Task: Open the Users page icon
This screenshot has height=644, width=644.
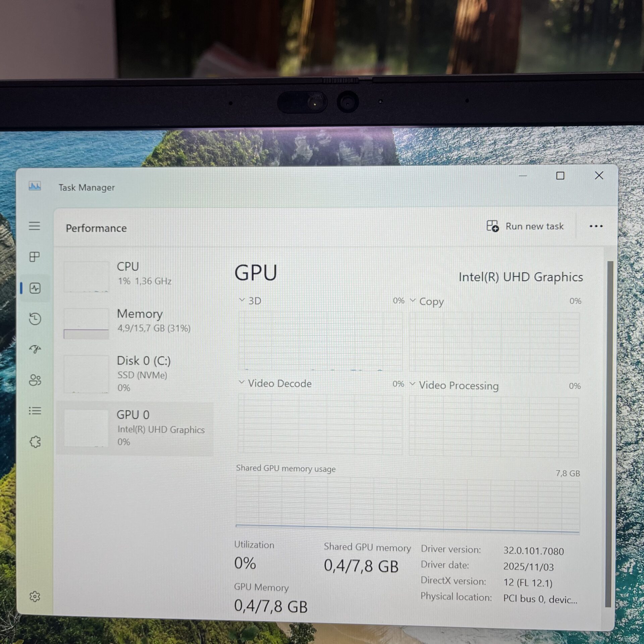Action: click(35, 380)
